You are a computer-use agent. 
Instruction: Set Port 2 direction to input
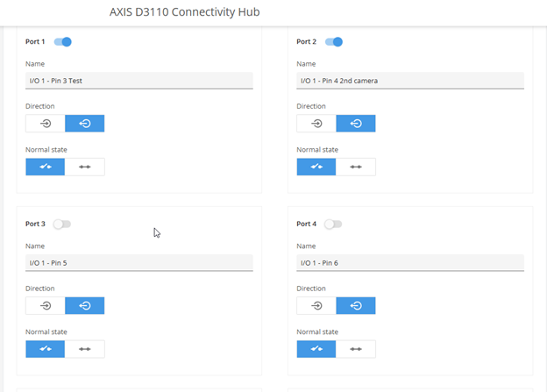point(316,124)
